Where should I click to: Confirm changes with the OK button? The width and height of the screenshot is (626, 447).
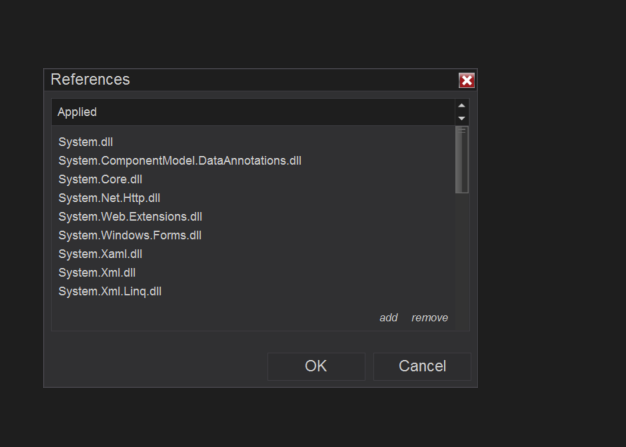(x=316, y=366)
